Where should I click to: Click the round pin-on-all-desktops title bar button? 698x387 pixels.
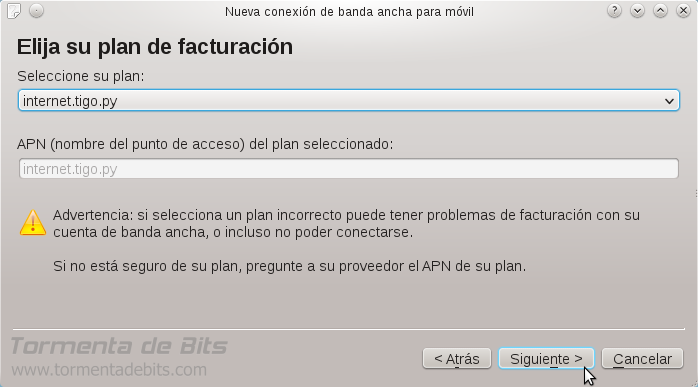click(37, 11)
